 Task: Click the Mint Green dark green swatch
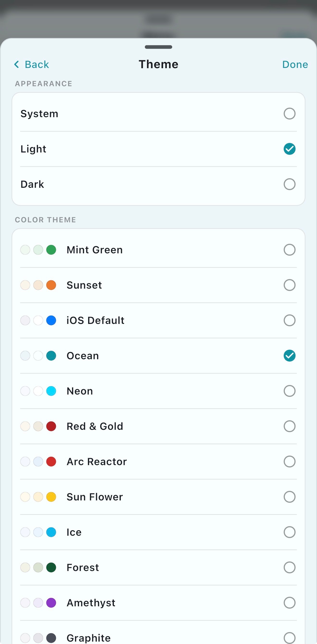51,250
